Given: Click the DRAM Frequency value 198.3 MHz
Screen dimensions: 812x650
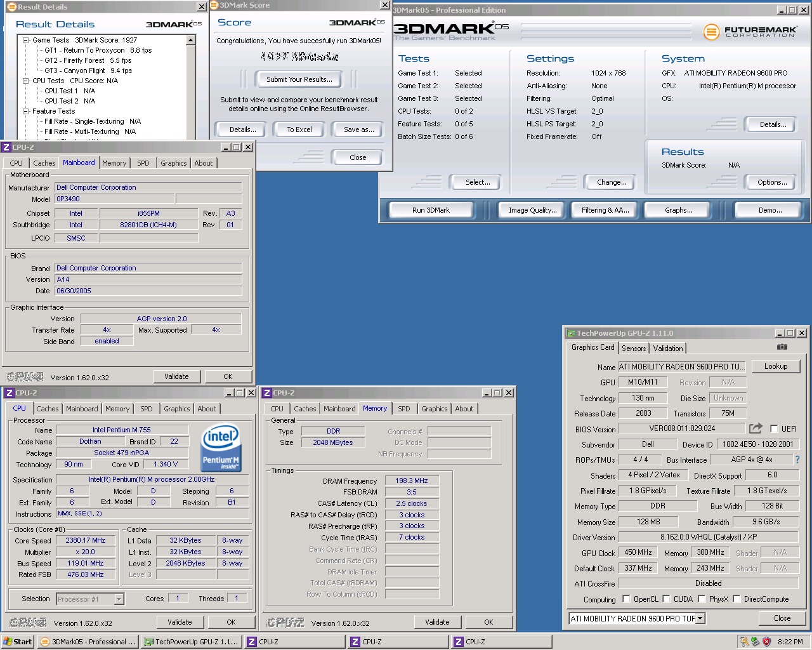Looking at the screenshot, I should (412, 481).
